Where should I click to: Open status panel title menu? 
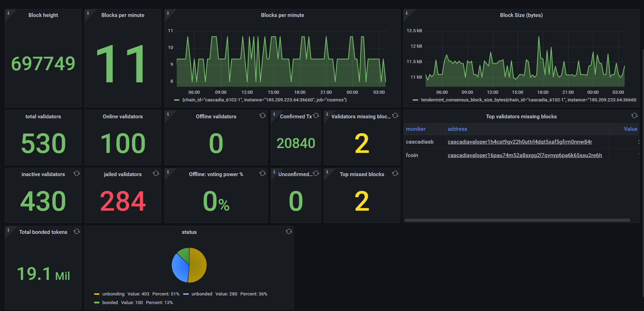(189, 232)
